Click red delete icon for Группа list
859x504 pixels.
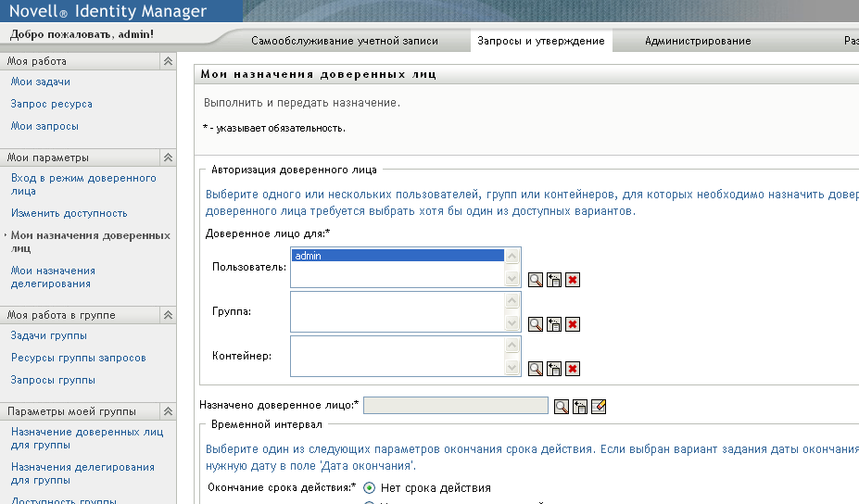(x=573, y=324)
